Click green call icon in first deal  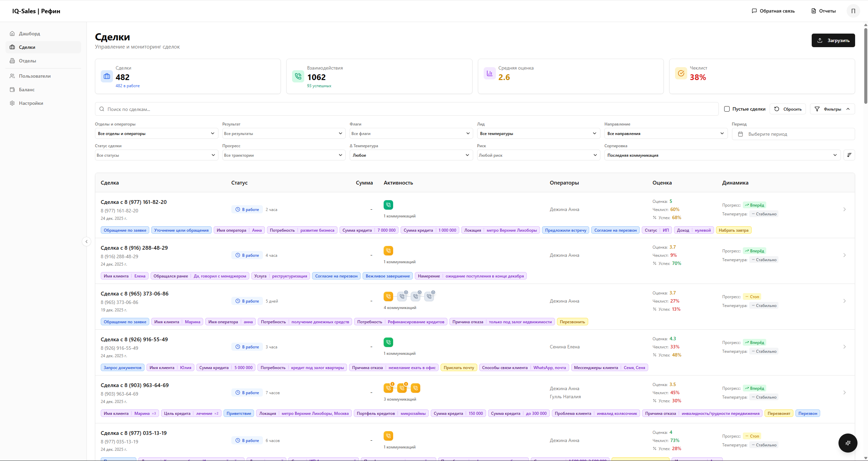tap(388, 205)
